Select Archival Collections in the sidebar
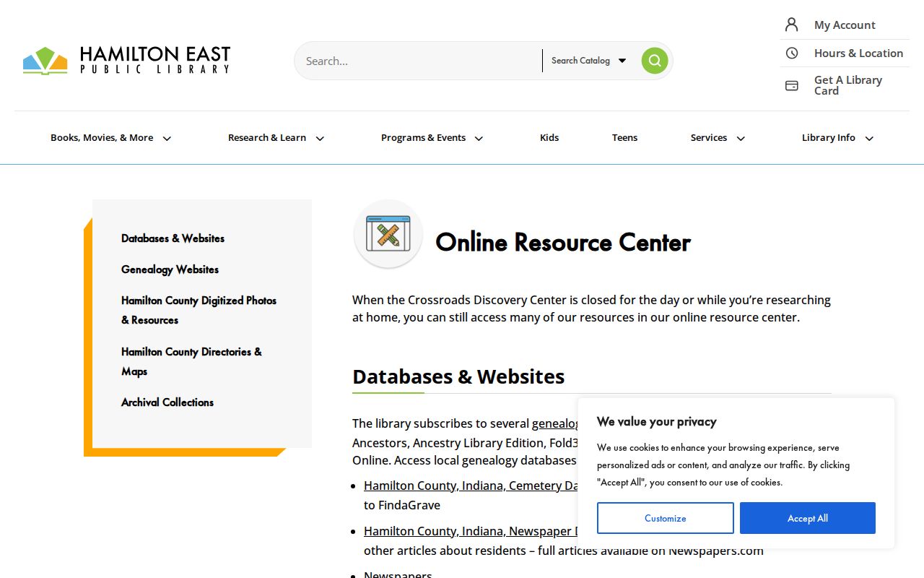924x578 pixels. [167, 402]
